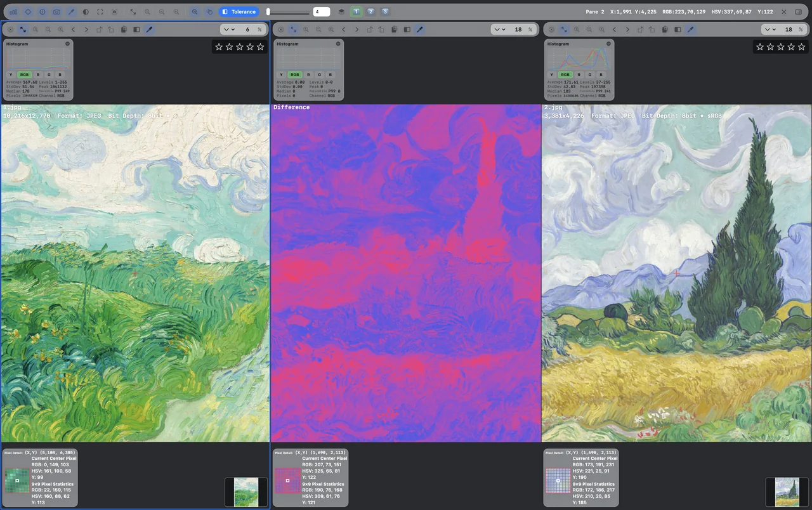Screen dimensions: 812x510
Task: Select the B channel in the 1.jpg histogram
Action: click(60, 75)
